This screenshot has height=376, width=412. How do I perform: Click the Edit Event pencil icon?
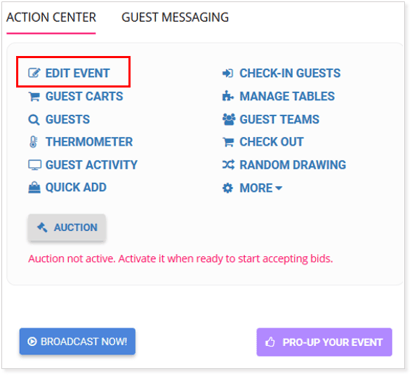(34, 73)
